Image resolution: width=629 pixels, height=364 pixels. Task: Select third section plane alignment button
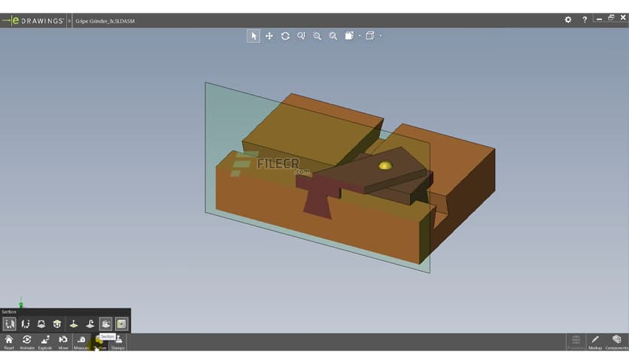[x=41, y=324]
